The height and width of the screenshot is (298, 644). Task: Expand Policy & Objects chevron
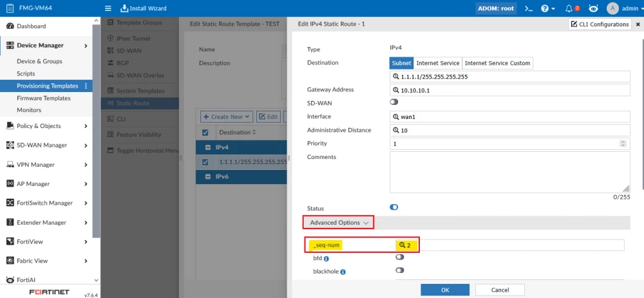tap(86, 126)
